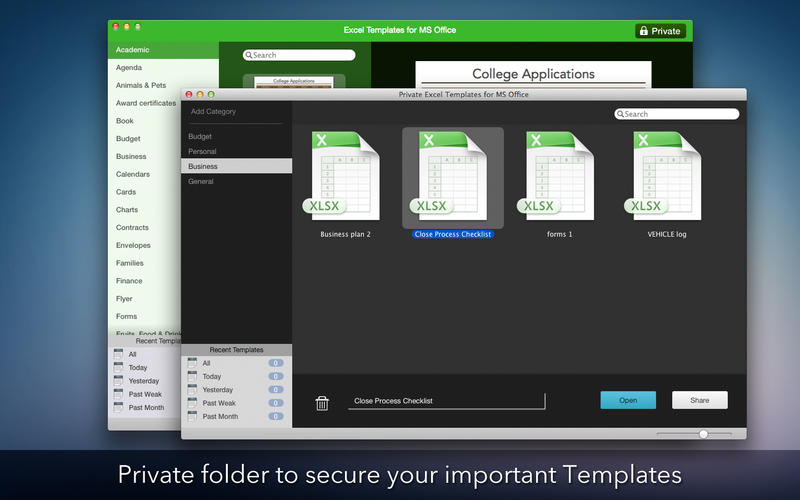Select the VEHICLE log XLSX file icon
800x500 pixels.
click(x=663, y=176)
